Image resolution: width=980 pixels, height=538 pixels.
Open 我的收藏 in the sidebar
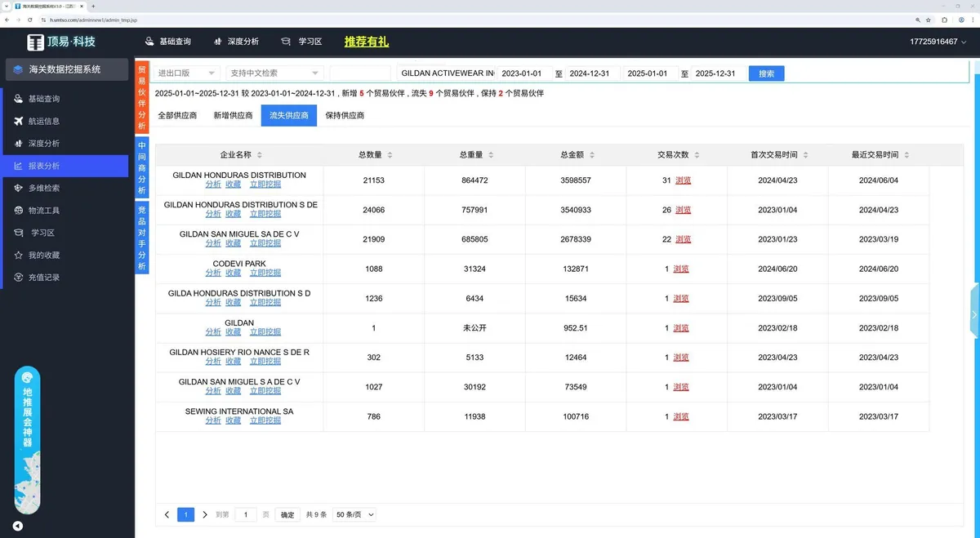(x=44, y=255)
